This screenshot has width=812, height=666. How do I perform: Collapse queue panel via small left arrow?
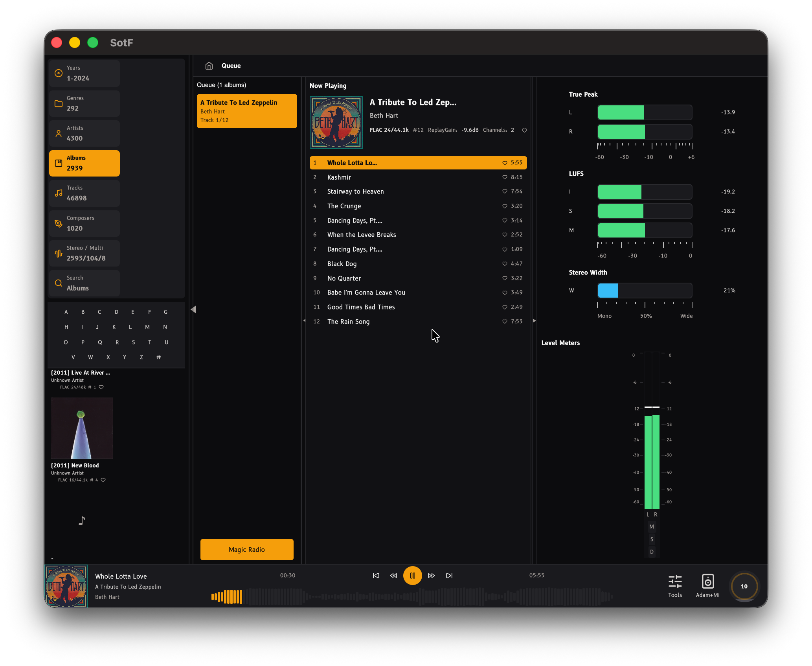pos(304,321)
